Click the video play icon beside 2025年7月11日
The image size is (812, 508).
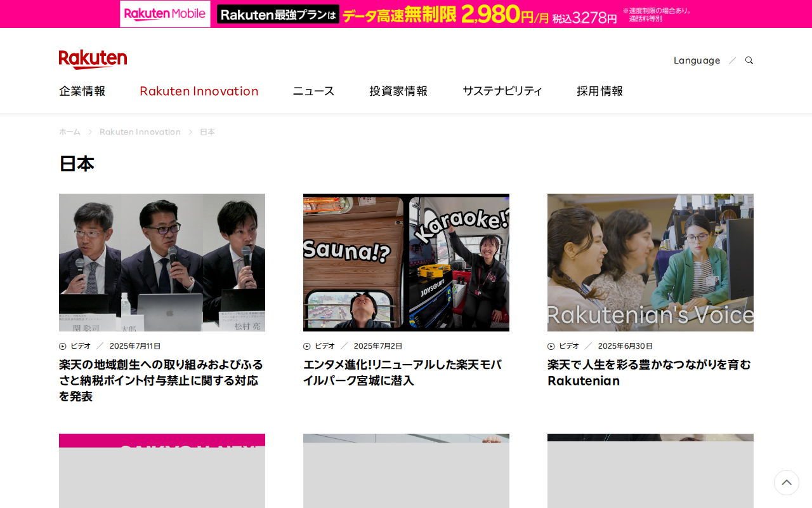(x=63, y=346)
